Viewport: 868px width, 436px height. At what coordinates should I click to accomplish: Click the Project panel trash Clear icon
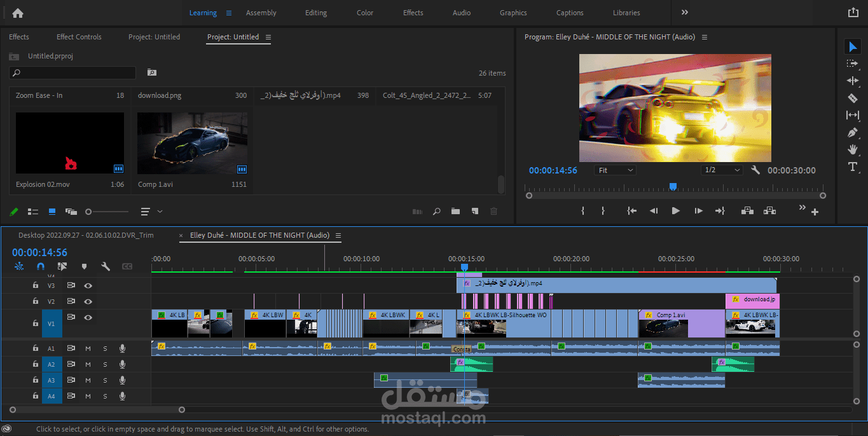(493, 212)
